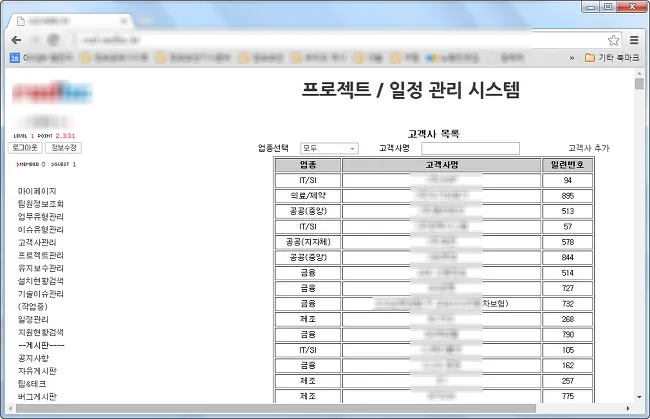650x419 pixels.
Task: Open the 업종선택 dropdown showing 모두
Action: click(x=329, y=148)
